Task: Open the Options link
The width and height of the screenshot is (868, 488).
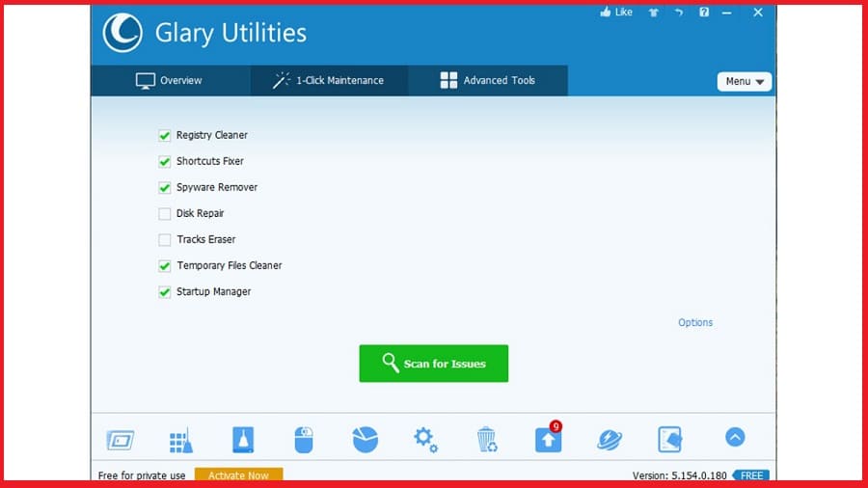Action: coord(695,322)
